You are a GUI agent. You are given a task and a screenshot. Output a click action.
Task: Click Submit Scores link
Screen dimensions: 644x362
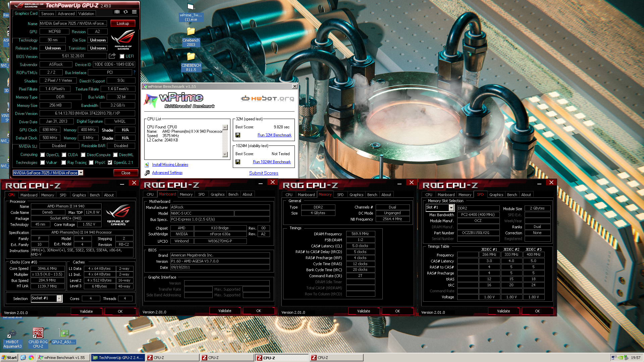click(264, 173)
